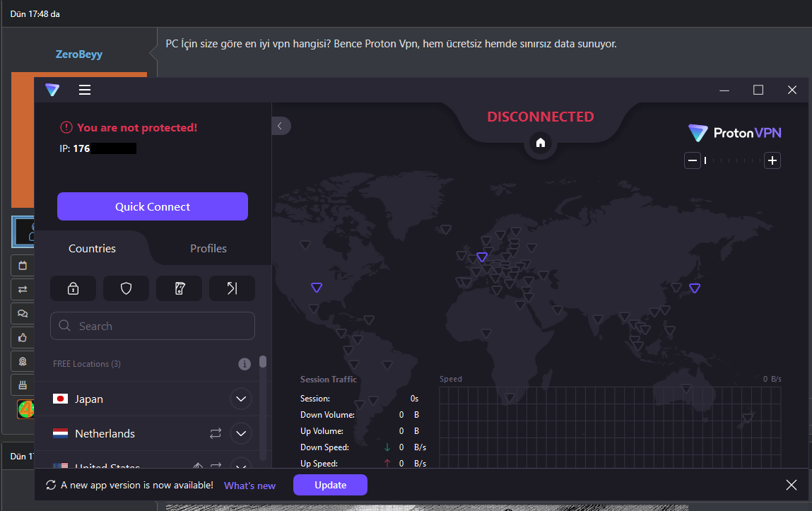
Task: Click the DISCONNECTED status text
Action: 541,117
